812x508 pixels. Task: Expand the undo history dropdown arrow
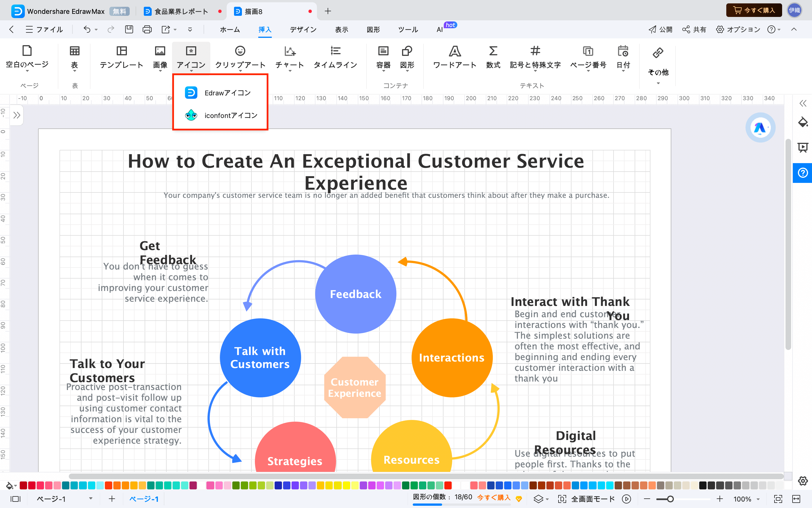96,30
